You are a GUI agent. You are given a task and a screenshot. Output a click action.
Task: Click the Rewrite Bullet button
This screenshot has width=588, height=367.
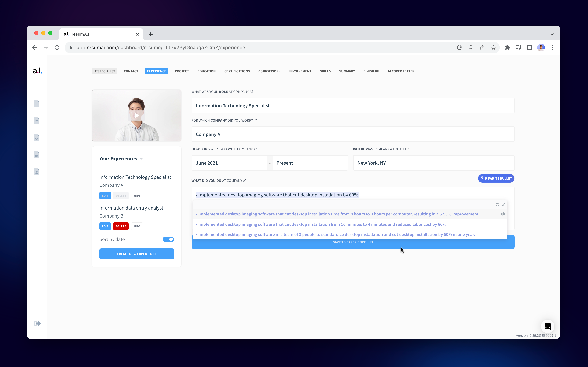pyautogui.click(x=496, y=178)
